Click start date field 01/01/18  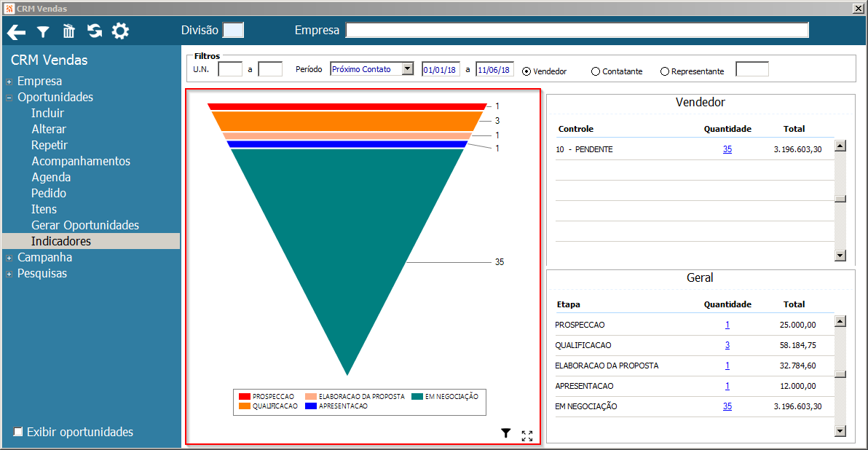point(441,69)
